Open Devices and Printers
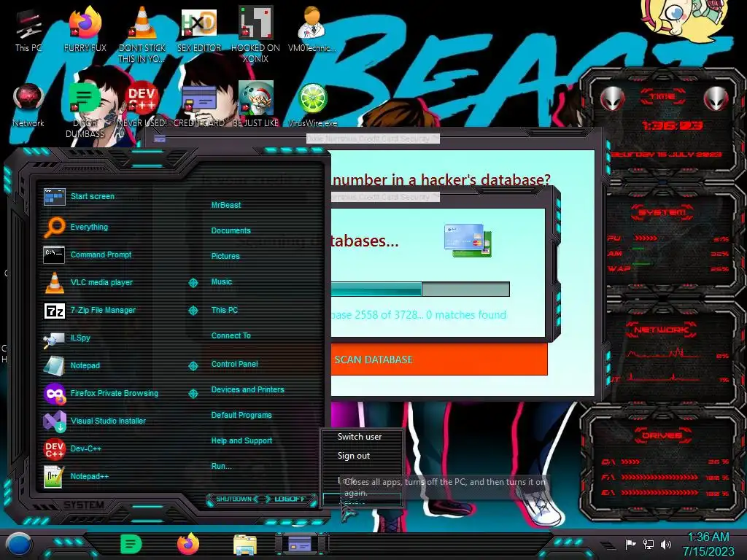 click(247, 389)
